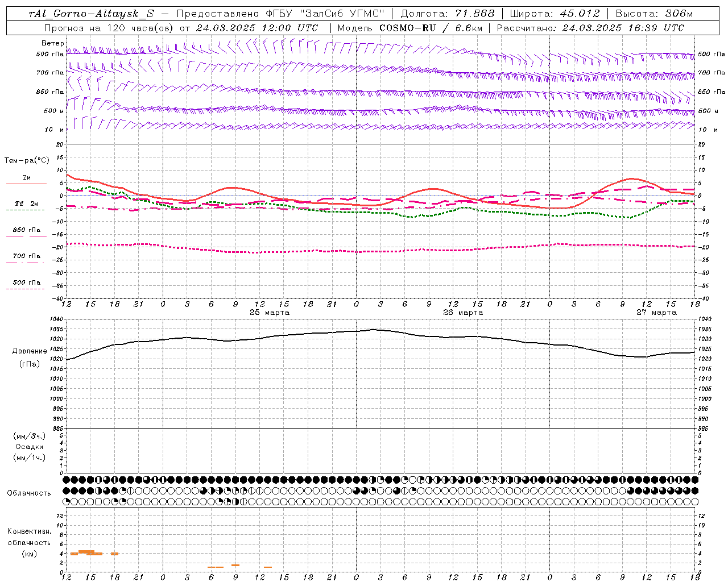This screenshot has height=582, width=728.
Task: Select the Долгота: 71.868 header field
Action: 448,14
